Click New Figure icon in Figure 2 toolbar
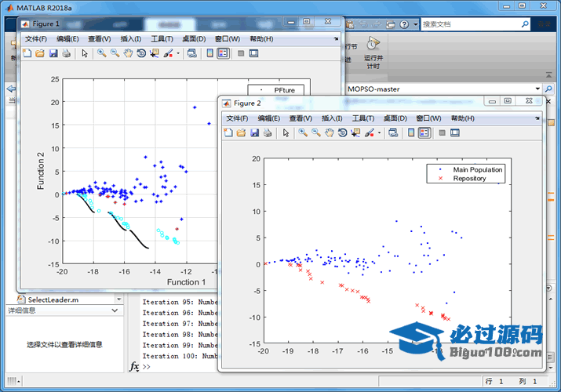Screen dimensions: 561x392 coord(228,133)
